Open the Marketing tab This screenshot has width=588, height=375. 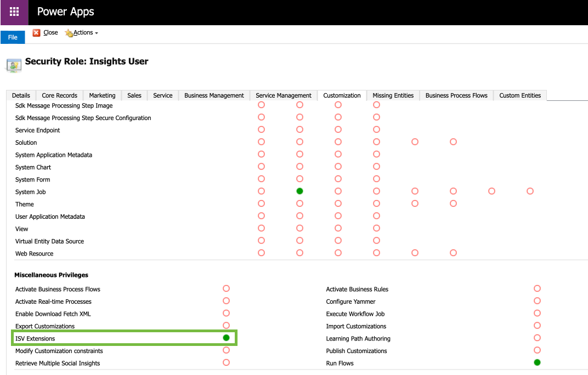(103, 95)
